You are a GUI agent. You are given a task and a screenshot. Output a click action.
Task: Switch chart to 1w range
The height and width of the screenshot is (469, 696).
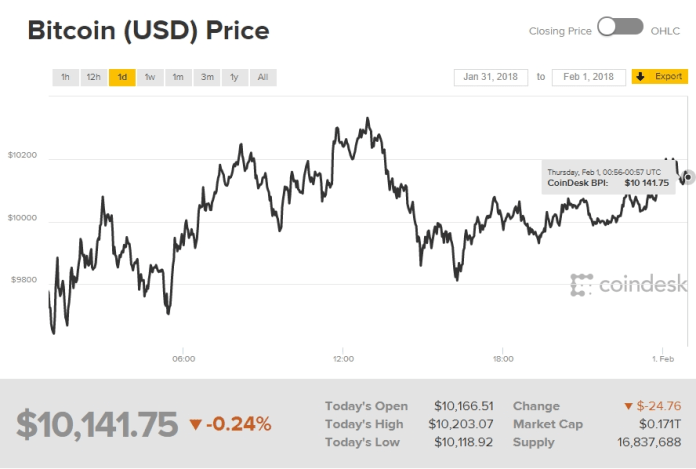pos(150,77)
